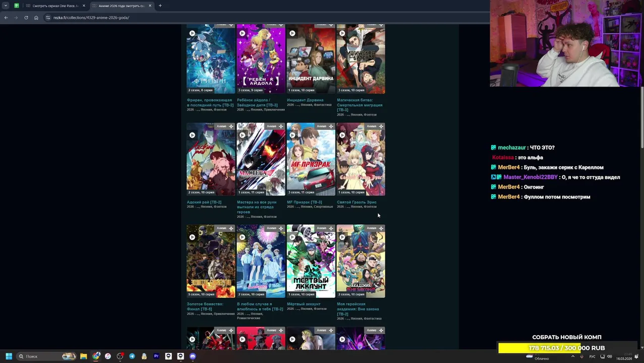Close the Аниме 2026 года tab

click(150, 6)
